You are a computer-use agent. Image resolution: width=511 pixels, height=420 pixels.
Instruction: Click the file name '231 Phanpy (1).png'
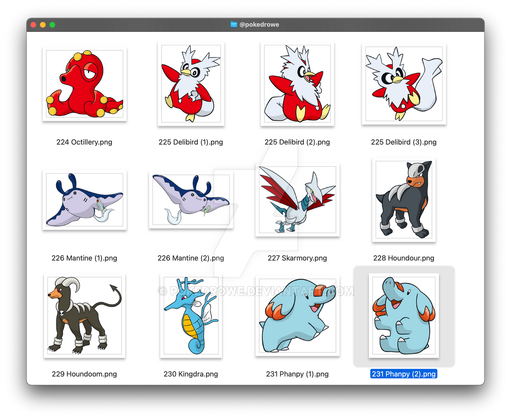297,374
